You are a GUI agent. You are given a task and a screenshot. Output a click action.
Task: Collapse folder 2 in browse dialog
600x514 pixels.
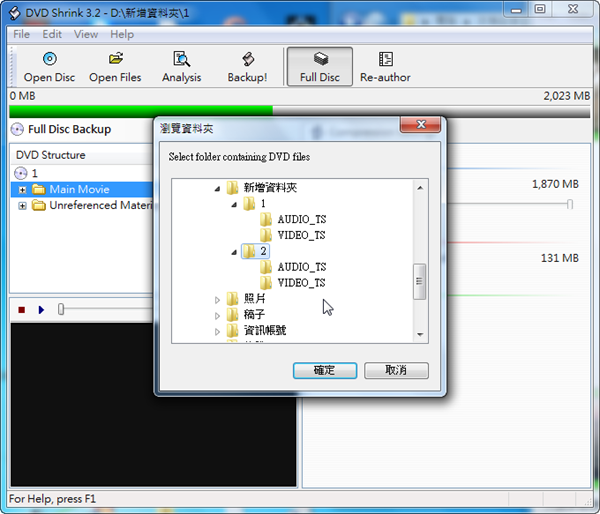(x=234, y=252)
